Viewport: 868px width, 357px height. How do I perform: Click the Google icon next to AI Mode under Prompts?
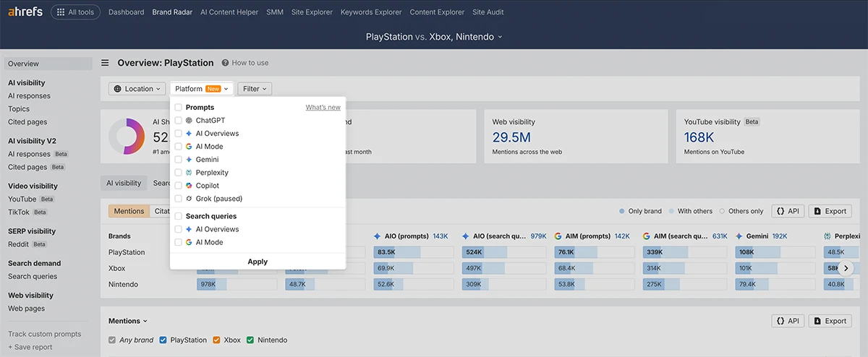point(189,147)
